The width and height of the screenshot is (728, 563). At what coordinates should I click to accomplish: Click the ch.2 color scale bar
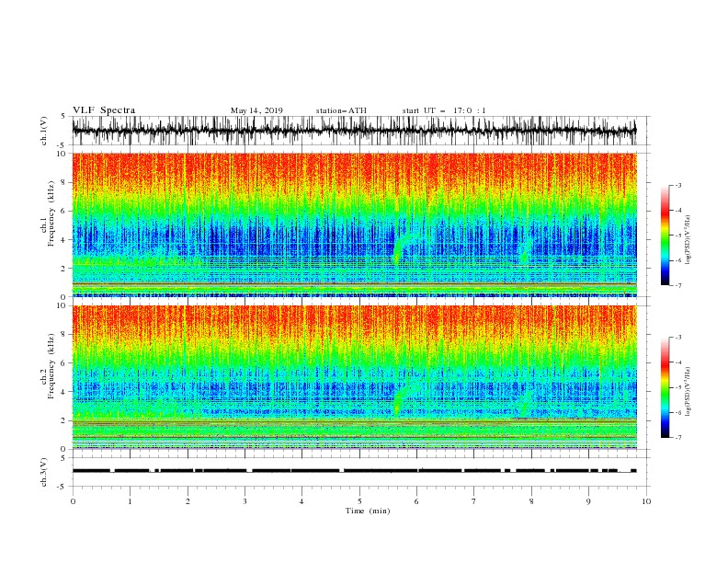coord(665,387)
